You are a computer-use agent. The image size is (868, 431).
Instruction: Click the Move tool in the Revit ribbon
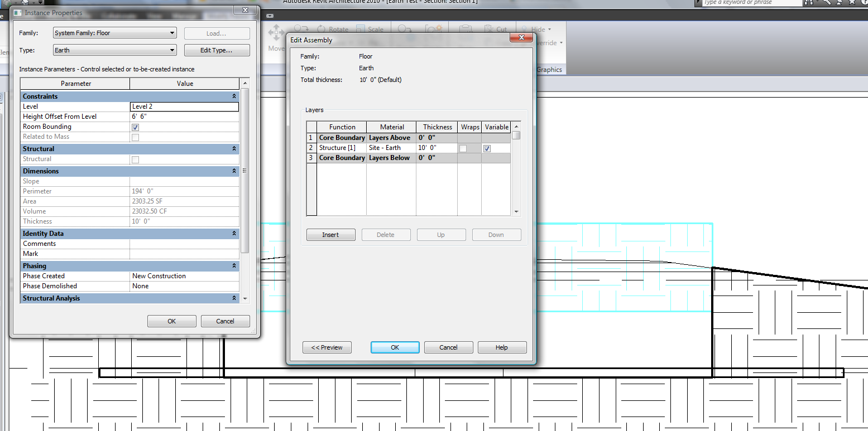(x=276, y=38)
